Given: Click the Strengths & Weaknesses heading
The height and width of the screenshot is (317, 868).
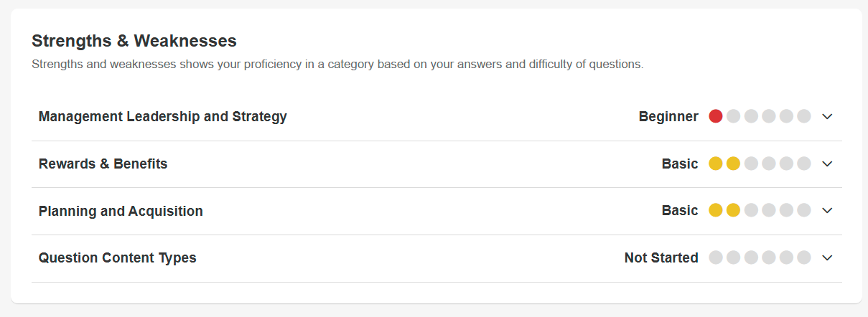Looking at the screenshot, I should point(134,41).
